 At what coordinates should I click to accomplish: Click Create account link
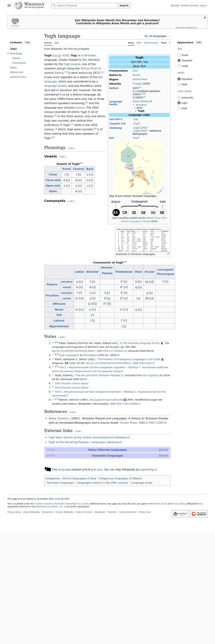[x=190, y=6]
